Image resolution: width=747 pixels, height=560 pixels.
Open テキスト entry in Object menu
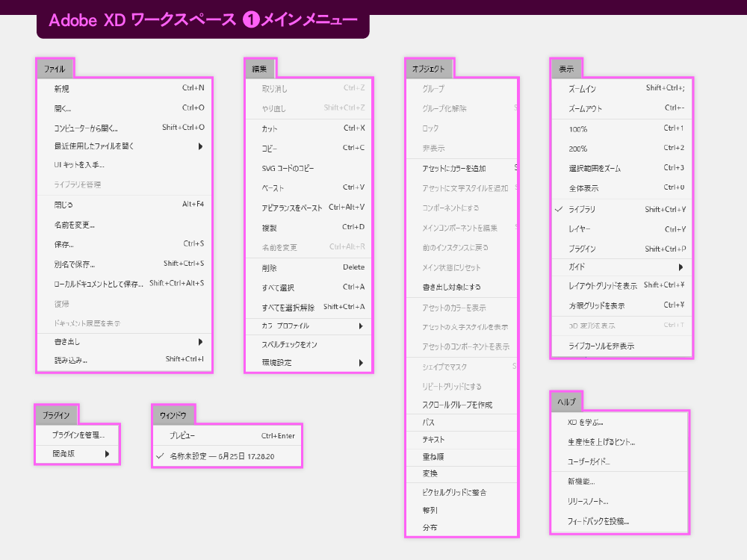[462, 440]
